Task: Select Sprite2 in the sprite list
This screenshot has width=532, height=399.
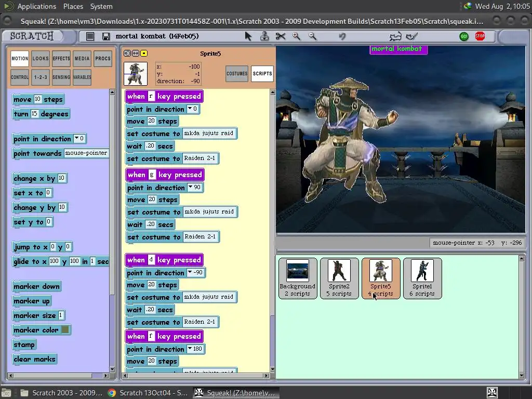Action: 339,278
